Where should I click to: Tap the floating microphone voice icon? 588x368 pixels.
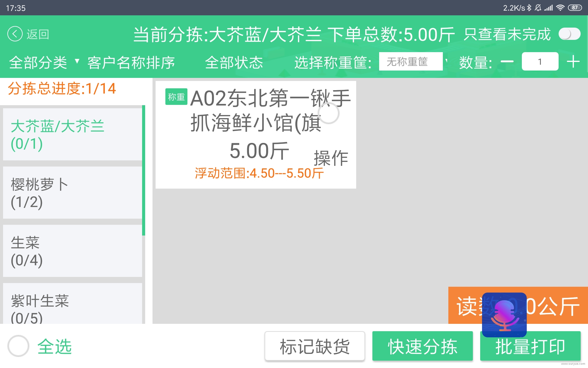pos(504,315)
